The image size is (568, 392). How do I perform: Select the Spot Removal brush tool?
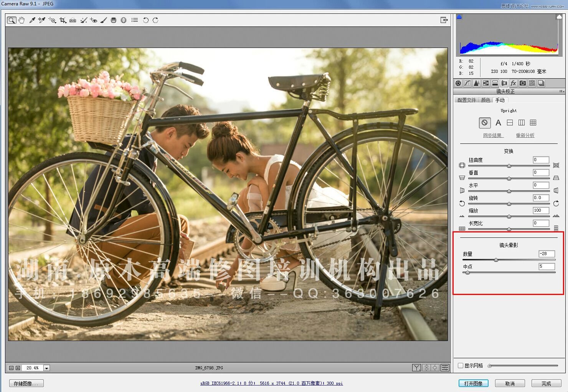click(84, 20)
